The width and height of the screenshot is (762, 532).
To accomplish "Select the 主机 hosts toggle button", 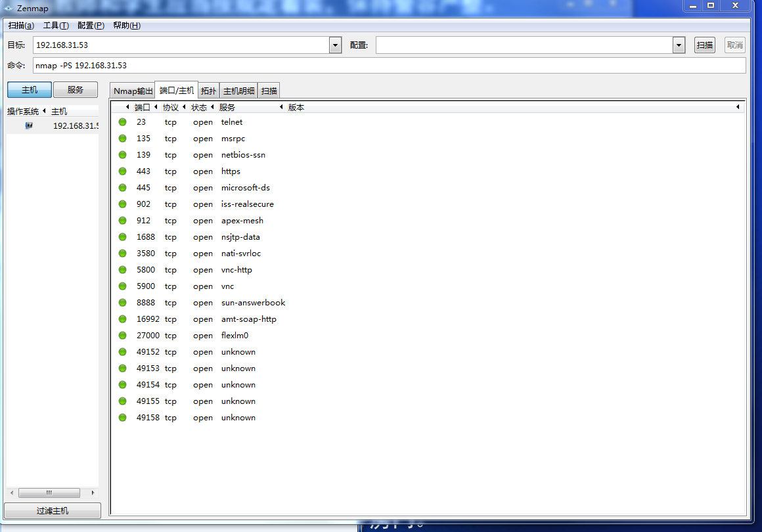I will [29, 89].
